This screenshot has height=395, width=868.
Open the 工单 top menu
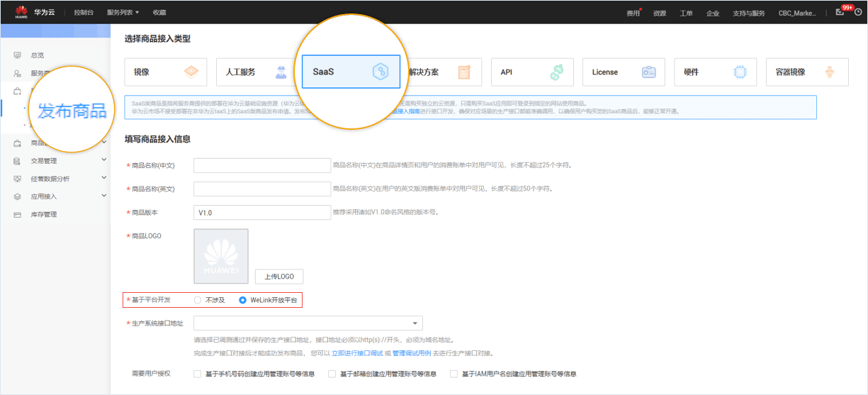tap(687, 13)
